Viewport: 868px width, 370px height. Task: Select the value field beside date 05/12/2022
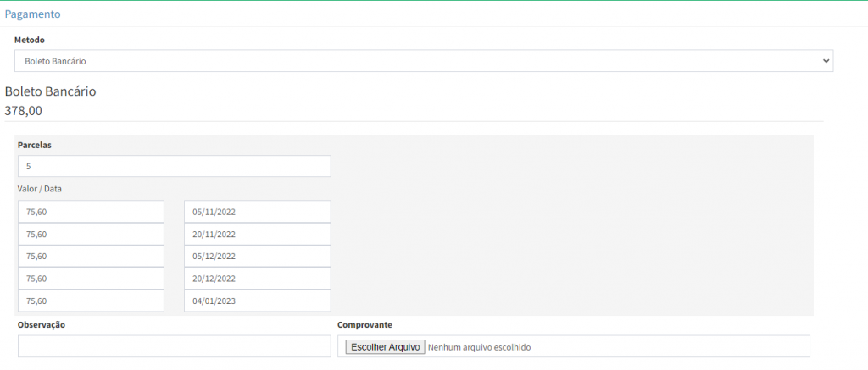[x=91, y=256]
